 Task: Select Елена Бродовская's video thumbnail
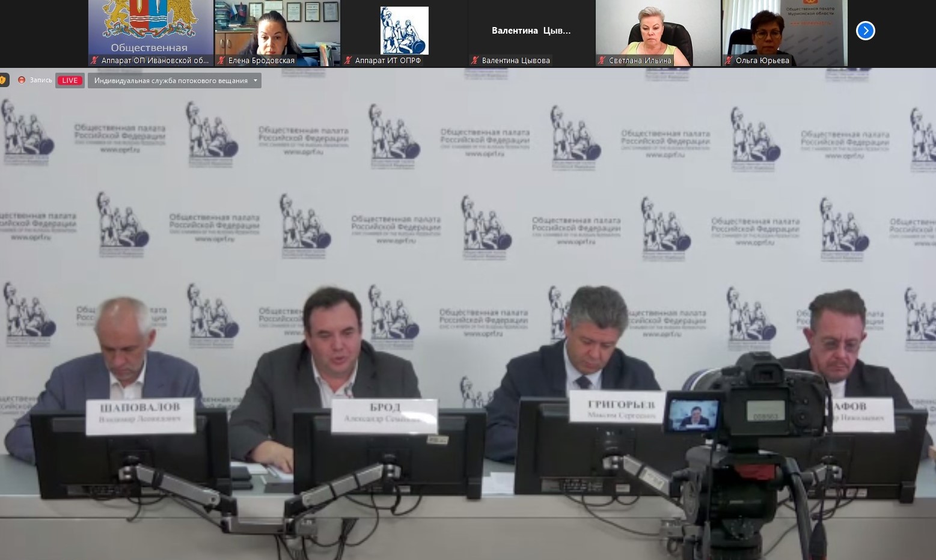(277, 30)
